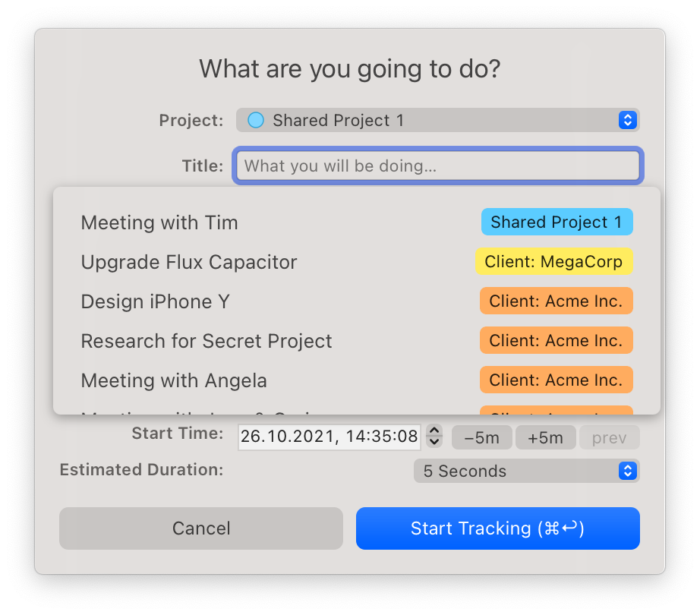
Task: Click the orange tag beside 'Design iPhone Y'
Action: pyautogui.click(x=556, y=301)
